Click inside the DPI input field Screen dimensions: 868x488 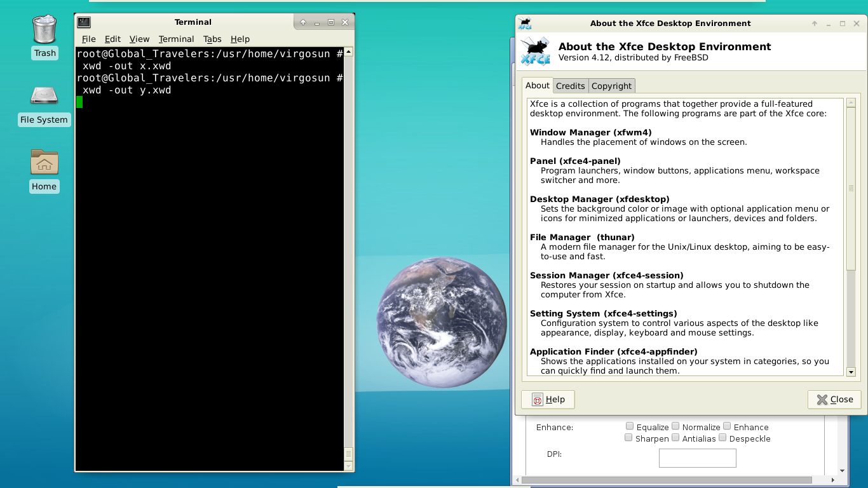click(697, 457)
